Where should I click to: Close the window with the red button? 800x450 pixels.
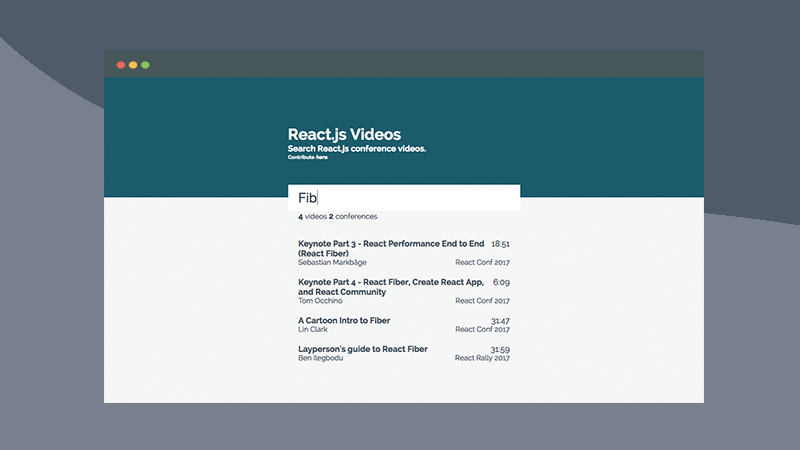coord(121,65)
